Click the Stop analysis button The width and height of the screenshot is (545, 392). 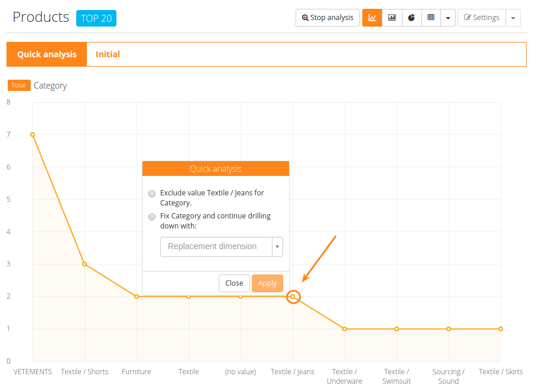click(x=327, y=18)
